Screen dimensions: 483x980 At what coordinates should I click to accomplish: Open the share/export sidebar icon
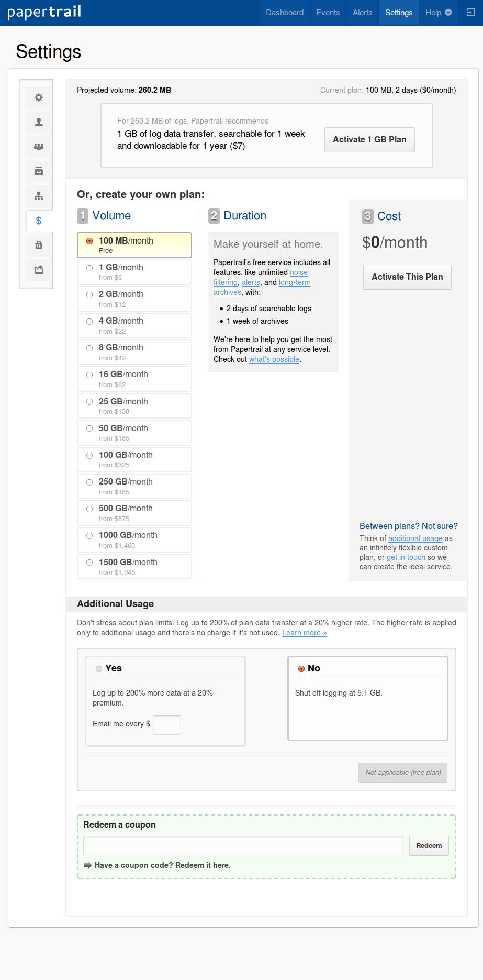pyautogui.click(x=39, y=270)
